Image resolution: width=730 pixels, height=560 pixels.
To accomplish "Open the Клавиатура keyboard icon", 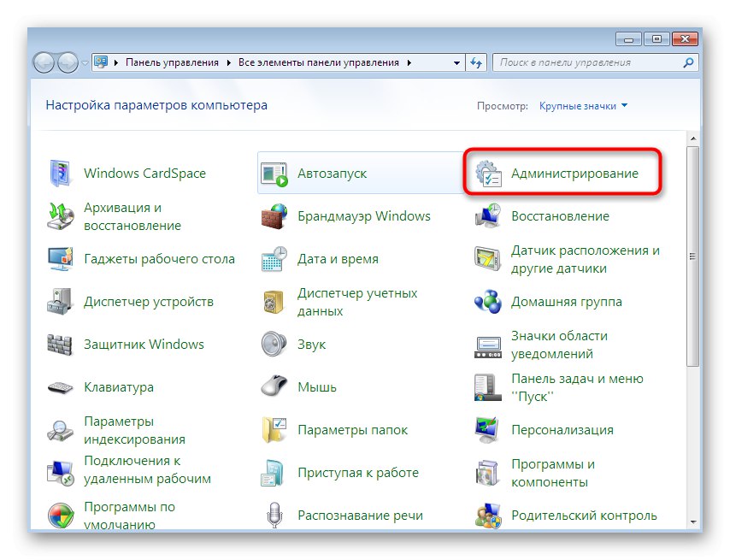I will coord(61,387).
